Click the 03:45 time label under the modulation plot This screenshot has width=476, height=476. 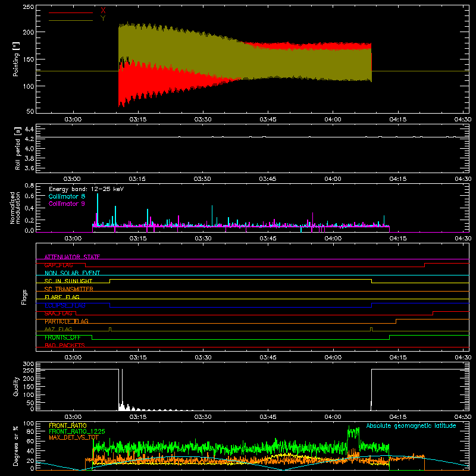(268, 239)
